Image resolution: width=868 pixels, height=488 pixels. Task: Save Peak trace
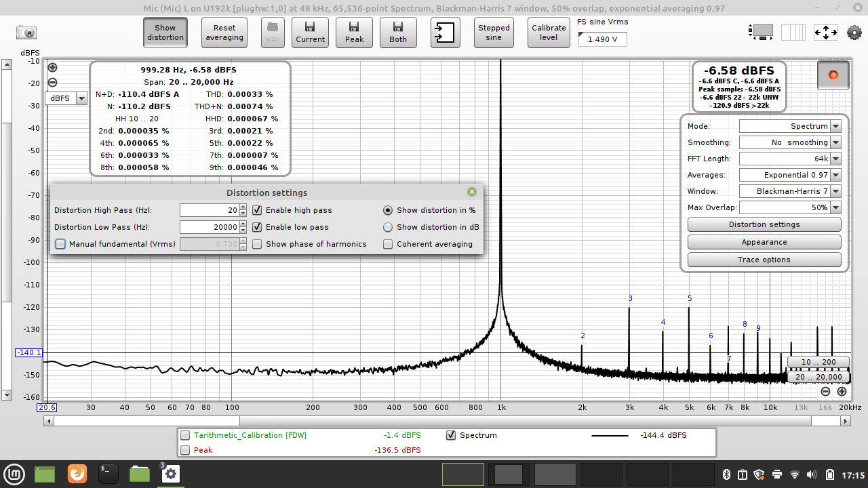(354, 33)
